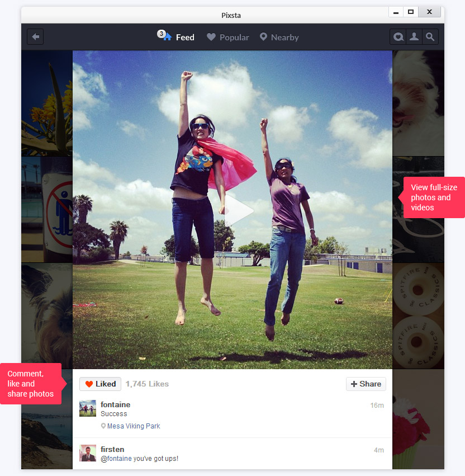
Task: Open the Spitfire Classic wheels thumbnail
Action: [x=418, y=315]
